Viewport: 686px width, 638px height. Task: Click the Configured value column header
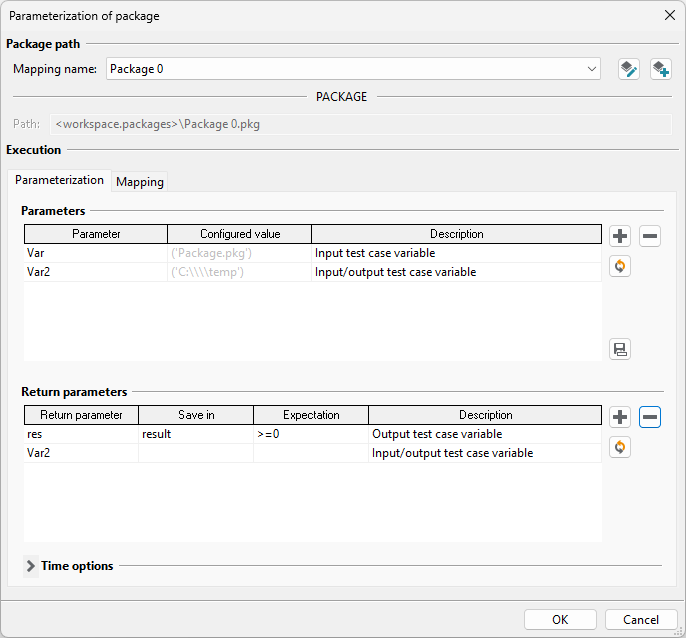pyautogui.click(x=240, y=234)
